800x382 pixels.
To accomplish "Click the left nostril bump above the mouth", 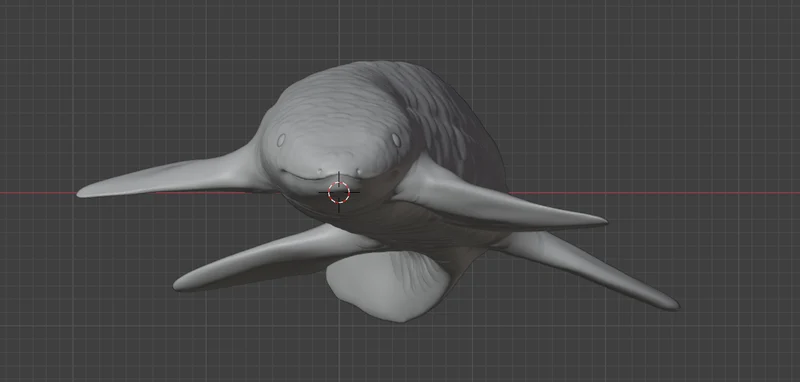I will click(x=320, y=171).
